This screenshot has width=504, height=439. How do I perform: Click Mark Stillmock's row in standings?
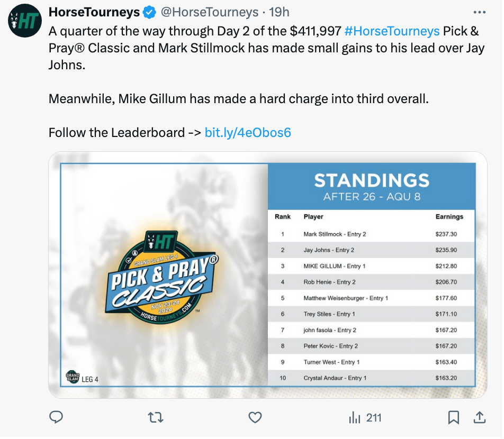(371, 234)
